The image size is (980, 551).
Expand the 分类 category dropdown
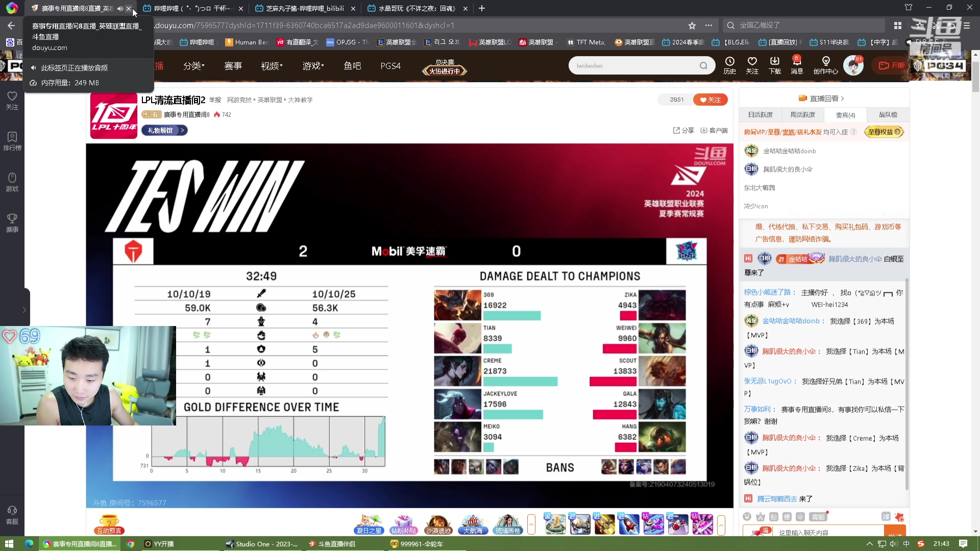[x=194, y=66]
